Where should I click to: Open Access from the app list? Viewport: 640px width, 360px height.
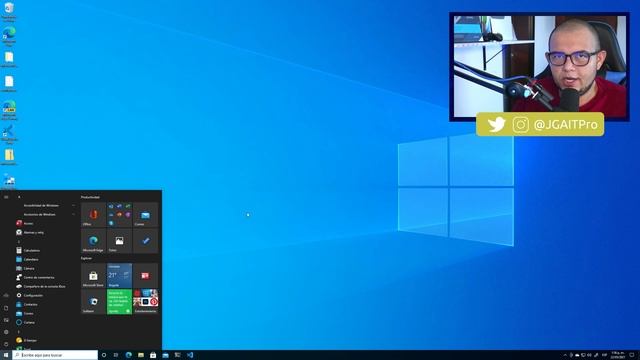click(x=46, y=223)
